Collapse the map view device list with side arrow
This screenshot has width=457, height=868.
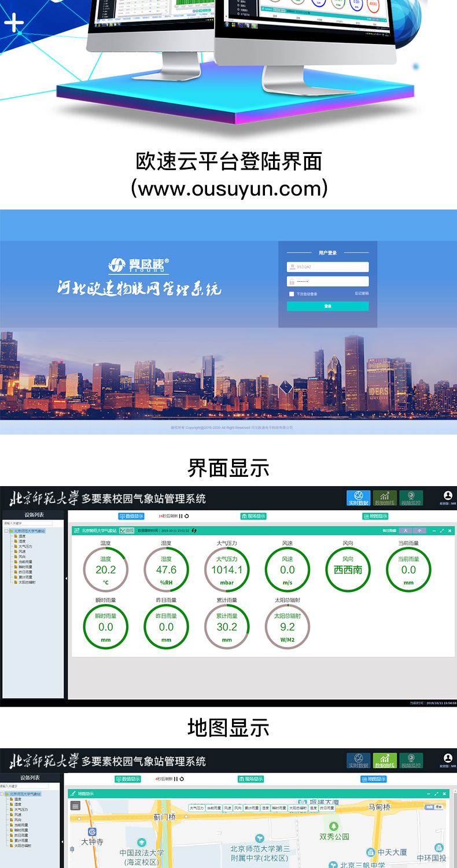click(x=62, y=841)
